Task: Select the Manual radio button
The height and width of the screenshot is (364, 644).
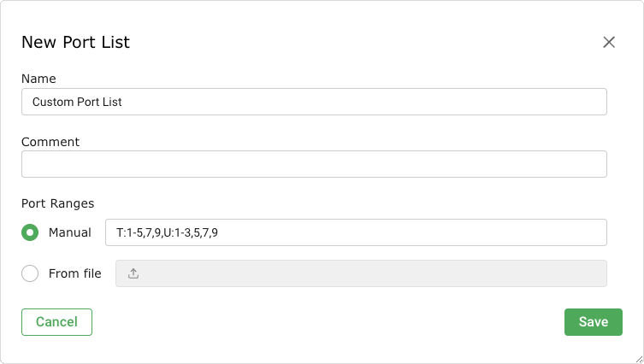Action: [30, 232]
